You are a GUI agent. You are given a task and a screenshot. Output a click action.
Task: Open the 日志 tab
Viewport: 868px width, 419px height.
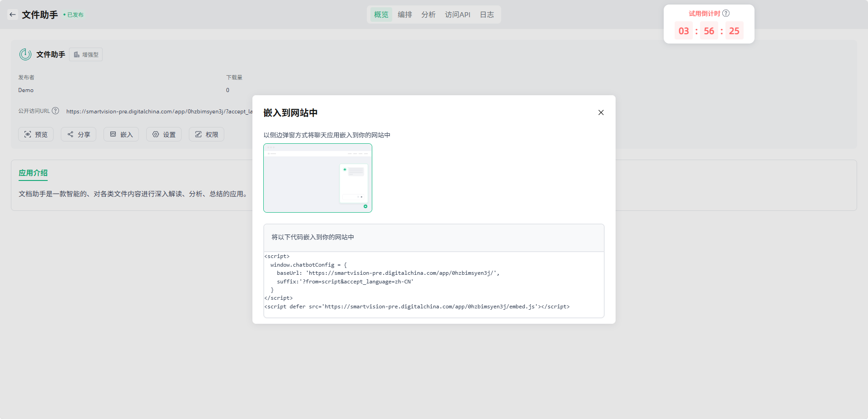click(x=487, y=15)
